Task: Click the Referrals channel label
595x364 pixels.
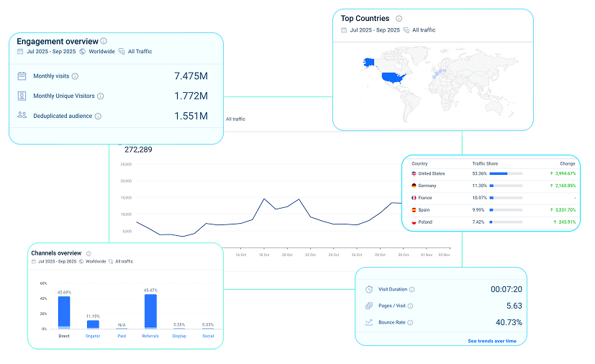Action: coord(150,336)
